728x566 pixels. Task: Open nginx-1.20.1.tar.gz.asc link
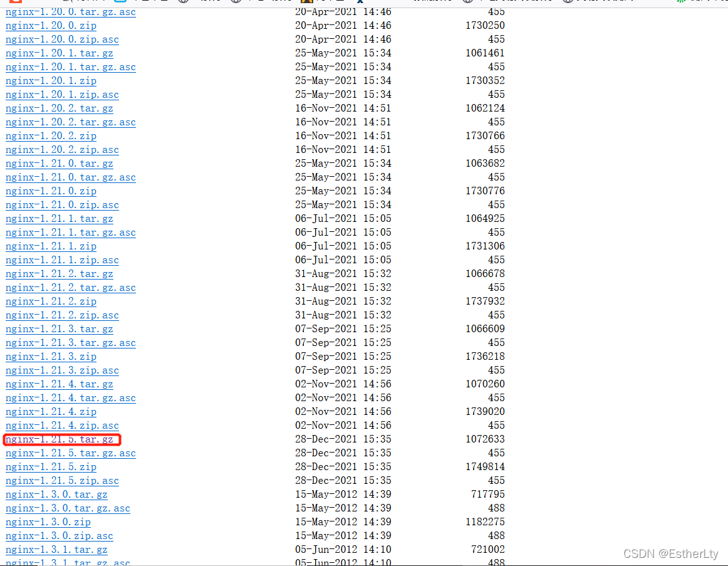pos(71,67)
